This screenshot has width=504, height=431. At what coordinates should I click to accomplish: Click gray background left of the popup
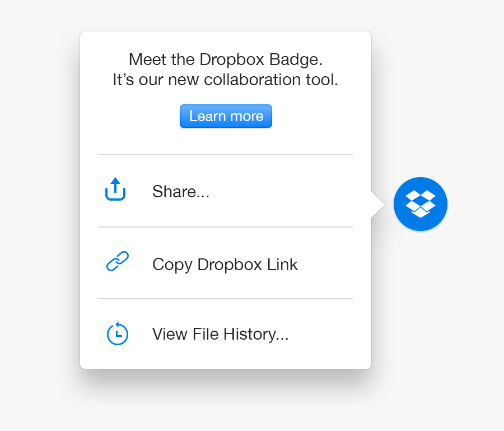coord(39,213)
